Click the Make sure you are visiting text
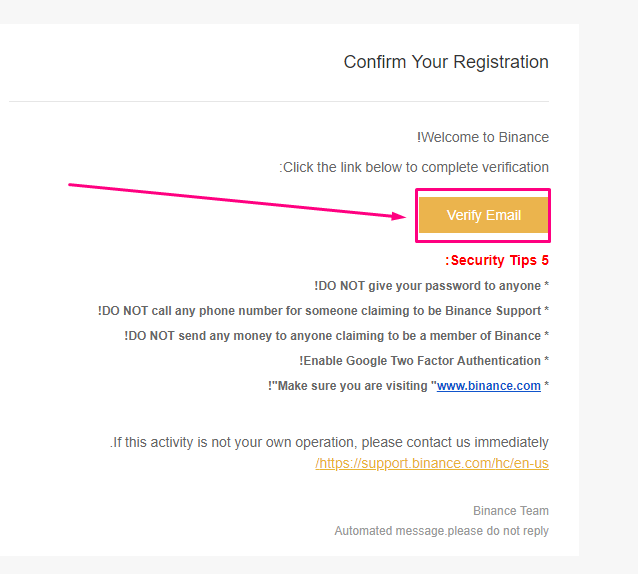This screenshot has width=638, height=574. pyautogui.click(x=352, y=386)
